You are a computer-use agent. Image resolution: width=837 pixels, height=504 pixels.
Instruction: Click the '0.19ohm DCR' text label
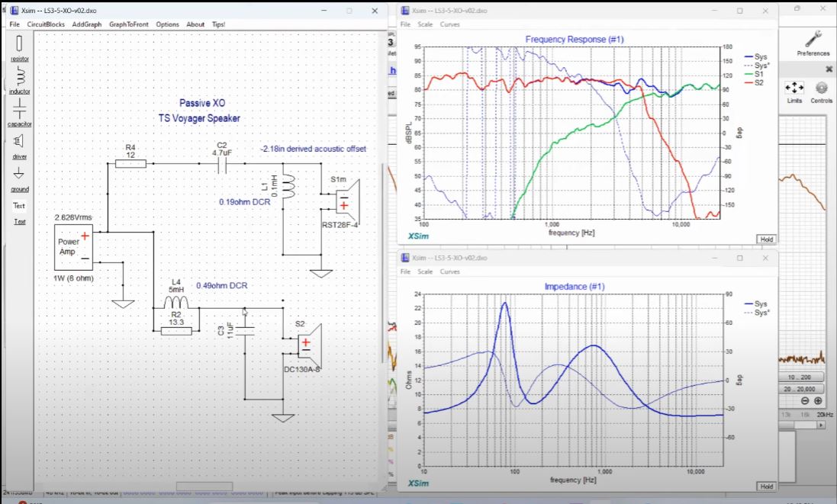(x=244, y=202)
